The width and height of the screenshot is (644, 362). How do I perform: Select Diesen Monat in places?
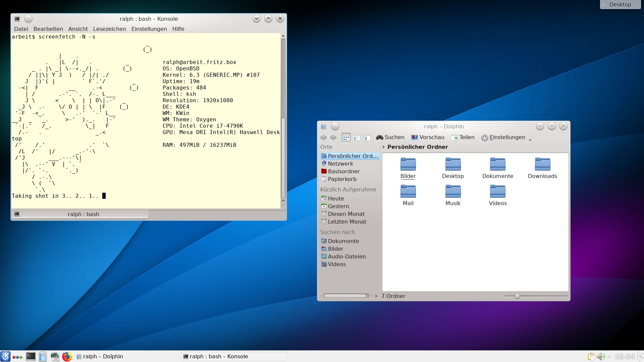pyautogui.click(x=350, y=214)
